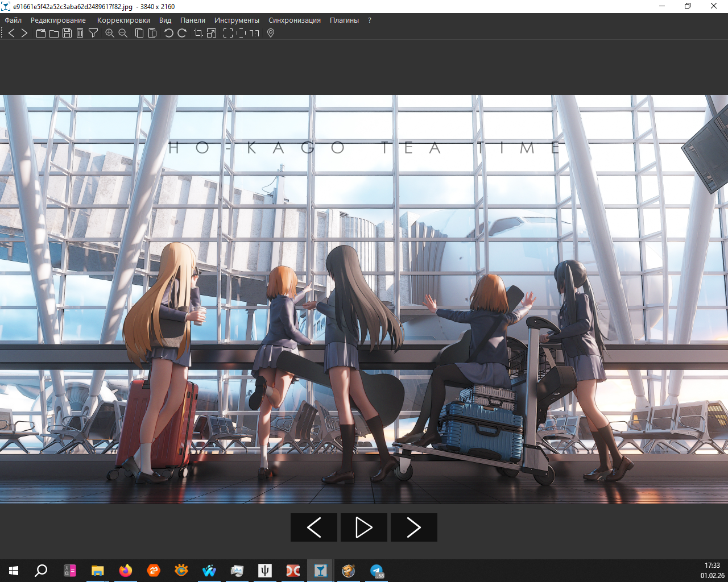
Task: Click the Save (floppy disk) toolbar icon
Action: (x=67, y=34)
